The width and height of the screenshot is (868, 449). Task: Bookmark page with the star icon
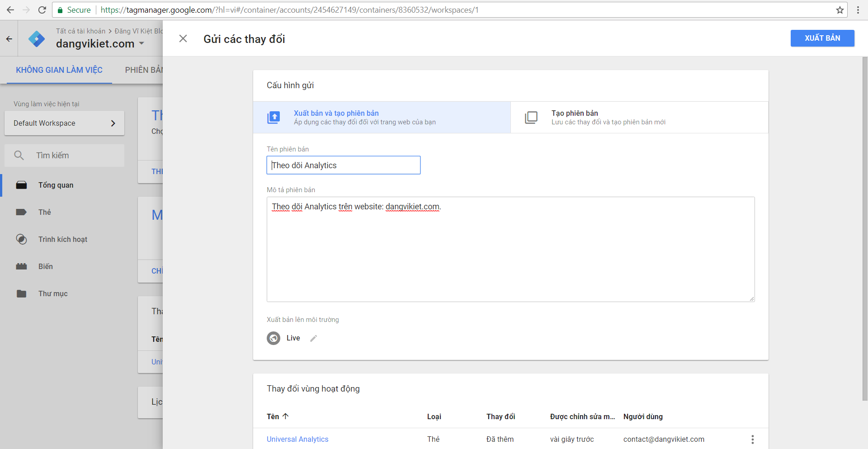840,10
